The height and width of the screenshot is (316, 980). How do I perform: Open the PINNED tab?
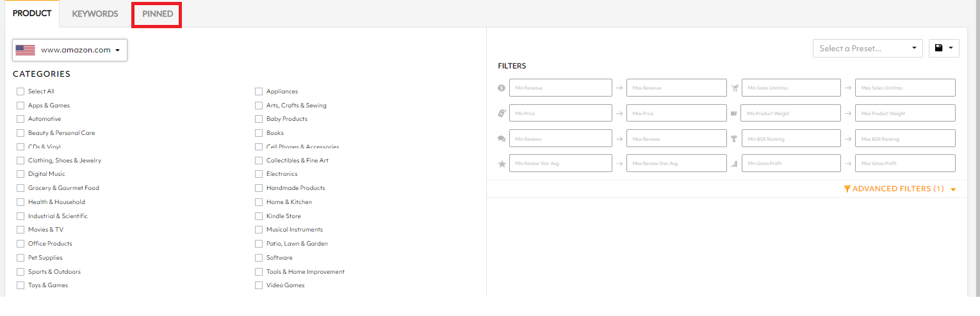[158, 14]
